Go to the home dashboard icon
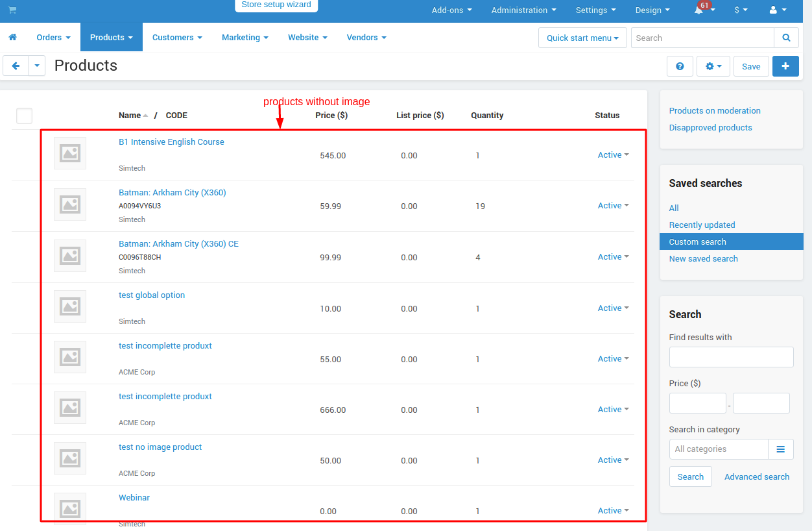 tap(12, 38)
